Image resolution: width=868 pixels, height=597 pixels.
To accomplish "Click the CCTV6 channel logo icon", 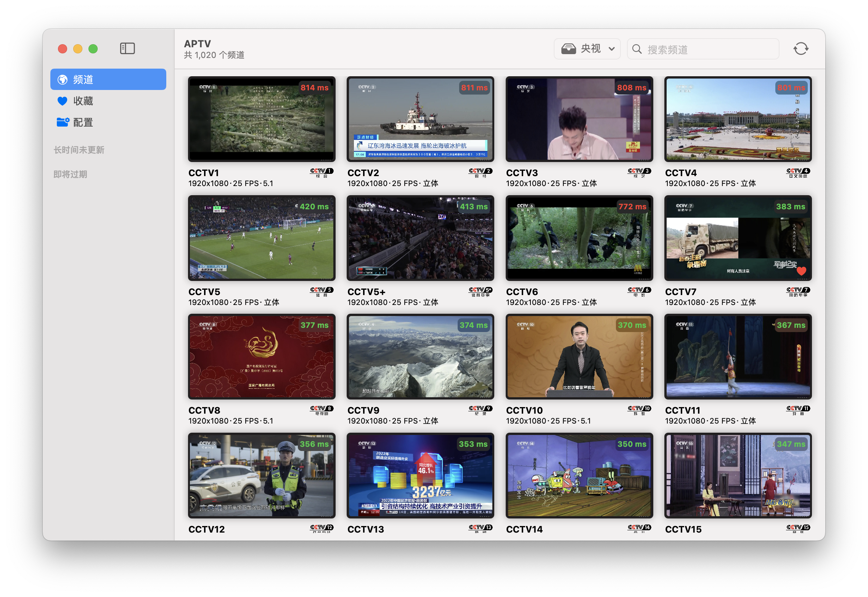I will click(x=640, y=292).
